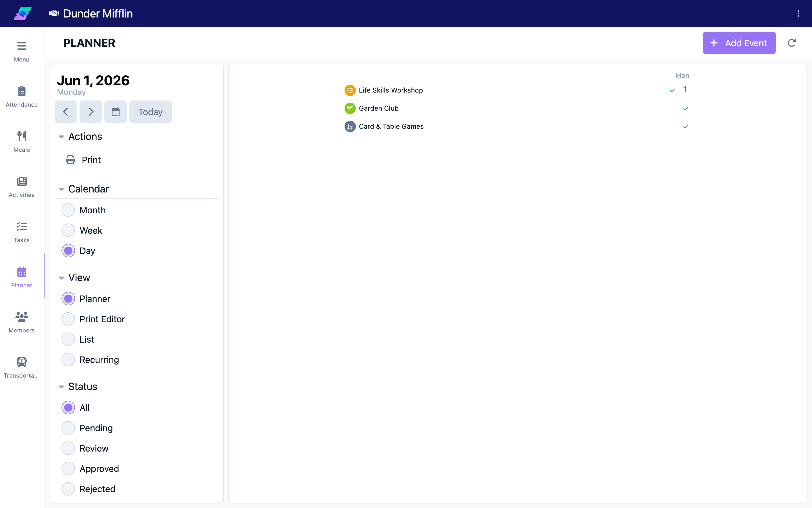The width and height of the screenshot is (812, 508).
Task: Open the Meals section
Action: (21, 142)
